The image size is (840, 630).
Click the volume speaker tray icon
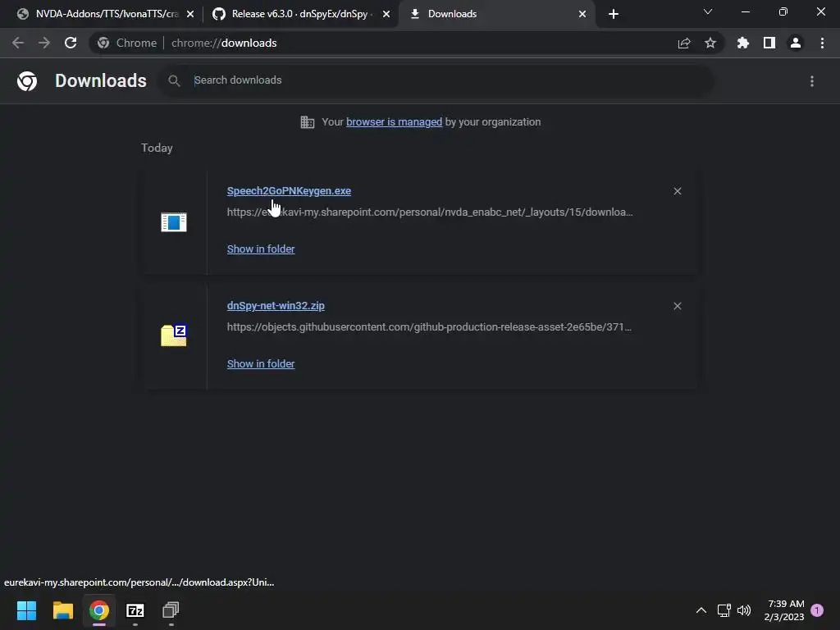pyautogui.click(x=744, y=610)
